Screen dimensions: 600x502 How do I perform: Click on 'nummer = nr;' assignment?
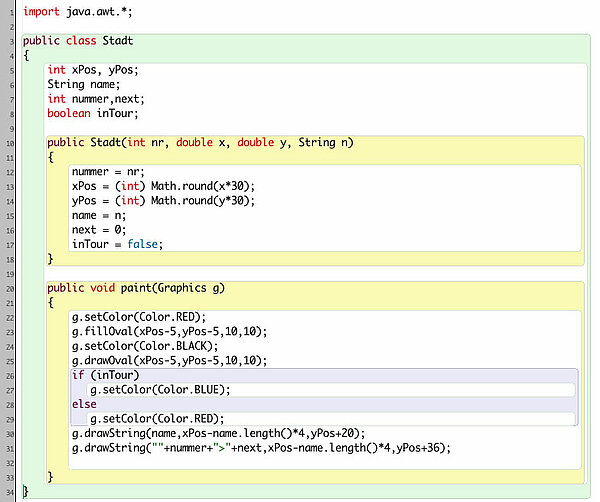[x=109, y=172]
